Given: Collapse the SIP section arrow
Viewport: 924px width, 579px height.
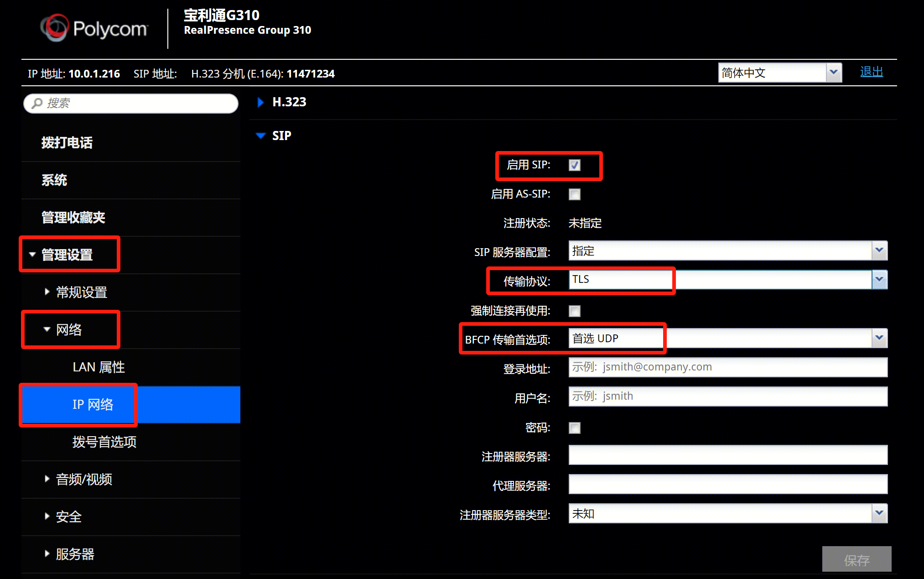Looking at the screenshot, I should (x=261, y=136).
